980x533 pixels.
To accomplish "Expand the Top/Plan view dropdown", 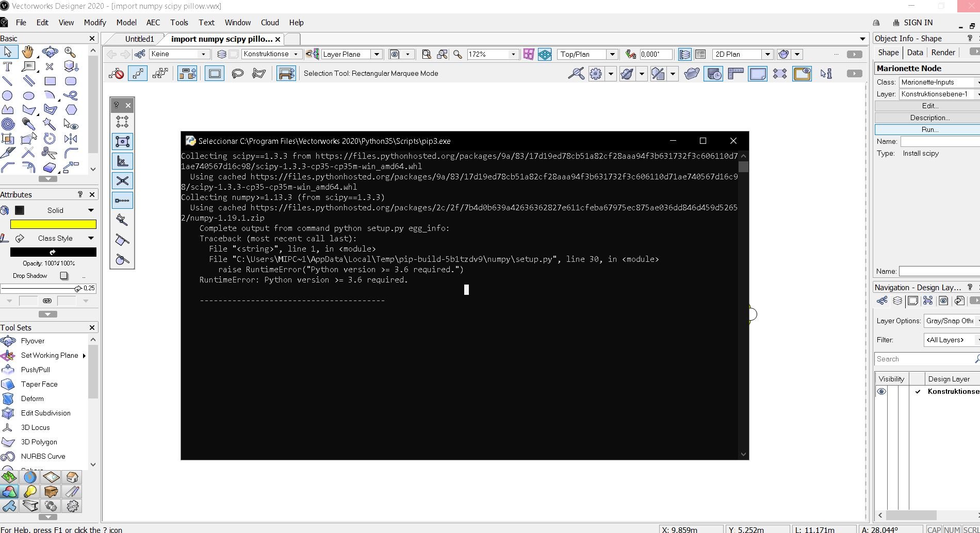I will [612, 54].
